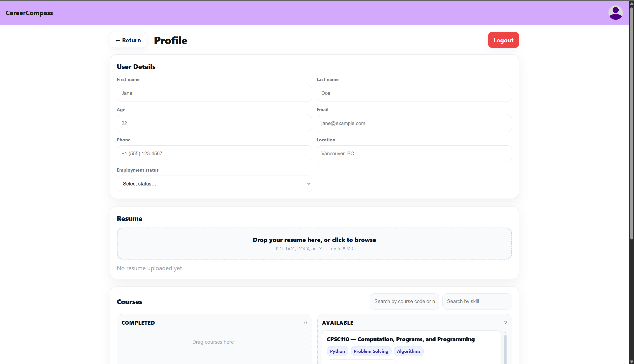Viewport: 634px width, 364px height.
Task: Select the CPSC110 course card
Action: 400,339
